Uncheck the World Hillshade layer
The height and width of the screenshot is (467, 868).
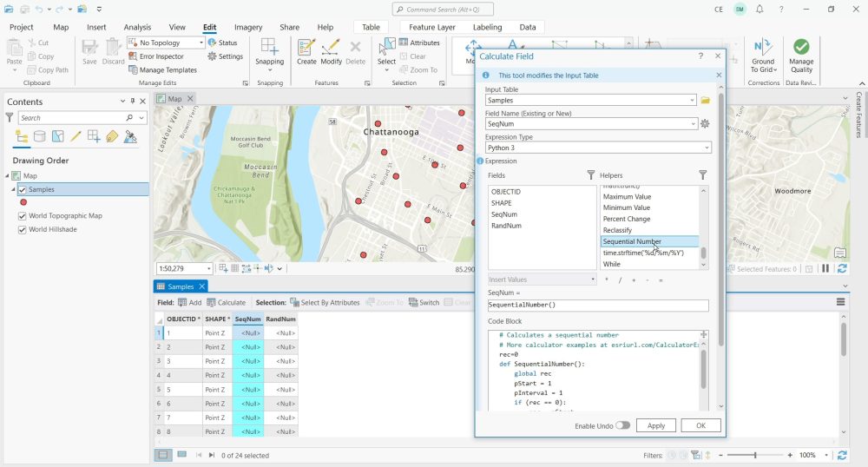23,230
